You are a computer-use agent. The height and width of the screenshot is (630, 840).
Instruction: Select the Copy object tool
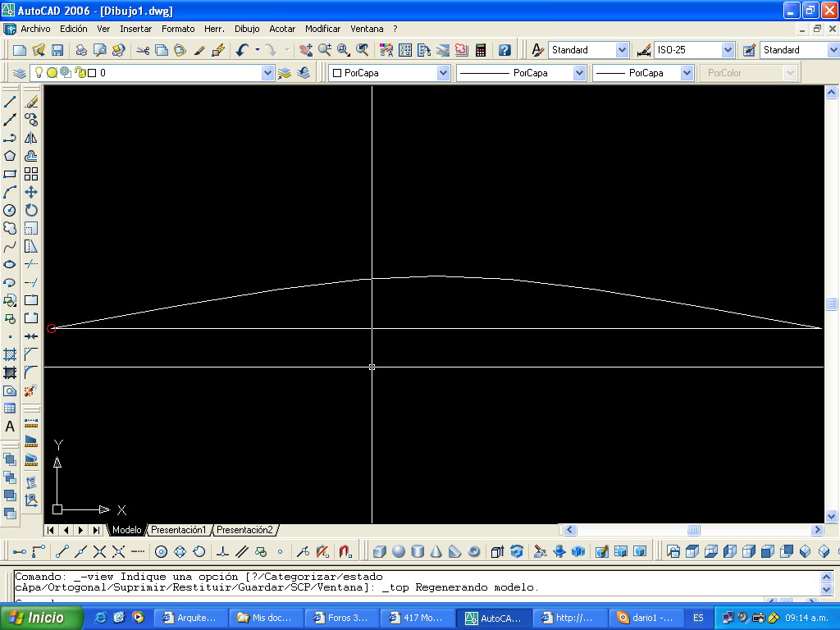coord(31,120)
